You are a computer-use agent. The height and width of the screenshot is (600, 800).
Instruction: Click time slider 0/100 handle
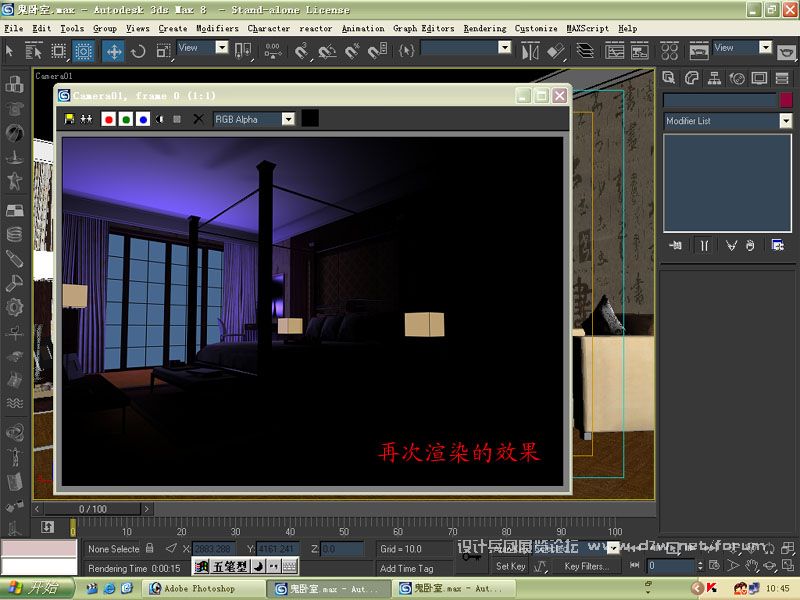point(92,509)
